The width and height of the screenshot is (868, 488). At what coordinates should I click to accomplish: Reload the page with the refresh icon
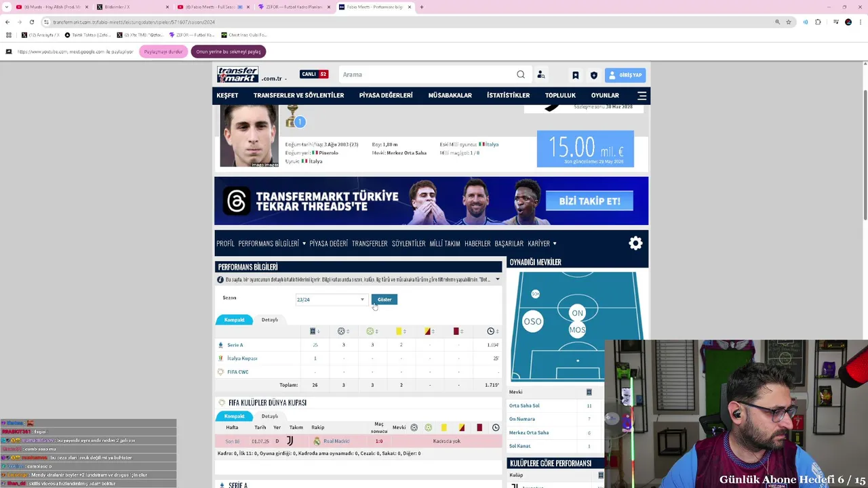[31, 22]
